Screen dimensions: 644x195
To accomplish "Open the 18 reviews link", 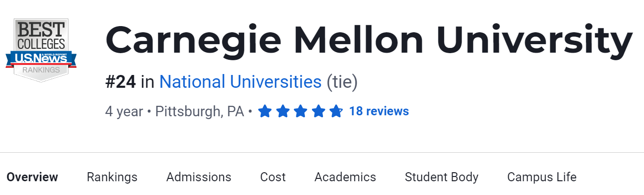I will click(x=379, y=111).
